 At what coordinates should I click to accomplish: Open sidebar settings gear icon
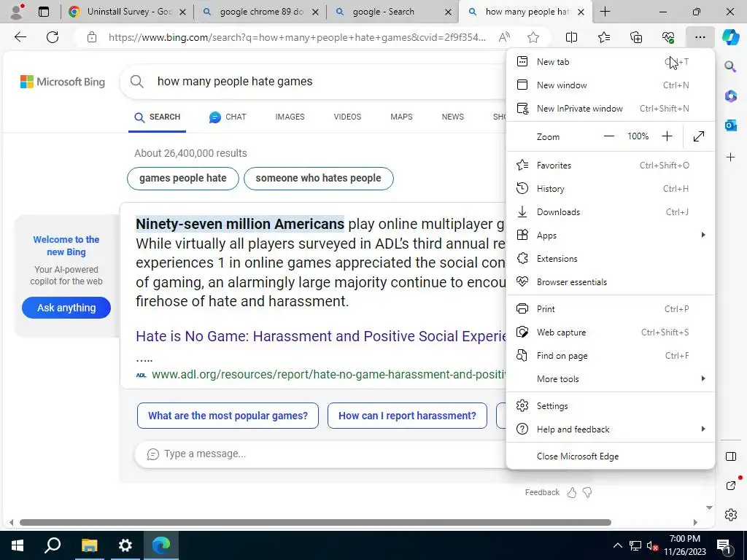tap(730, 515)
